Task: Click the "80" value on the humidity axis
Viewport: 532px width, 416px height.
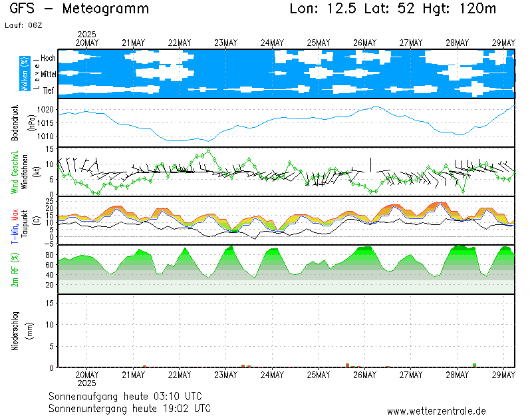Action: (x=49, y=255)
